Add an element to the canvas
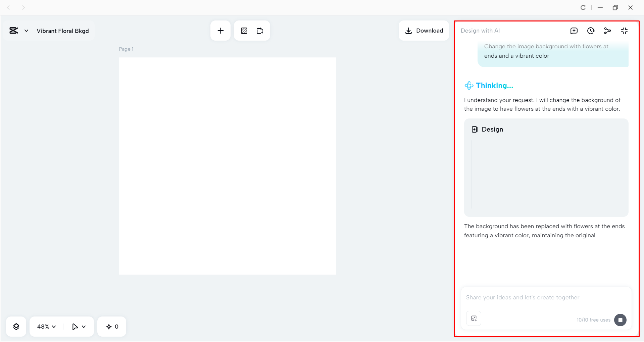 tap(220, 31)
